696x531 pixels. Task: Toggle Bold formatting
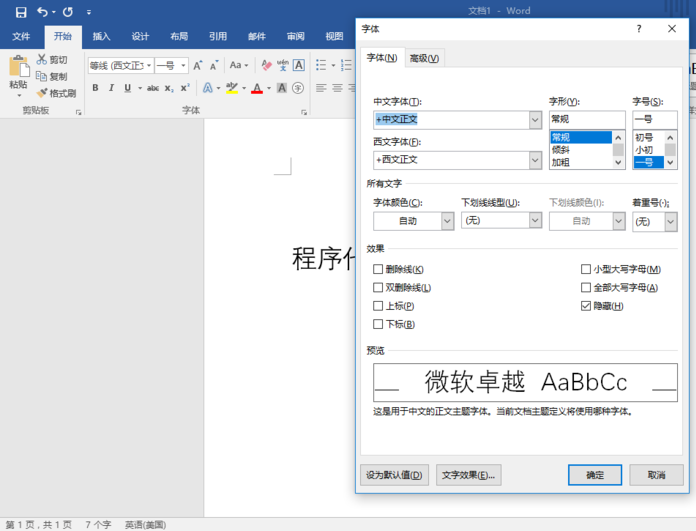click(95, 88)
